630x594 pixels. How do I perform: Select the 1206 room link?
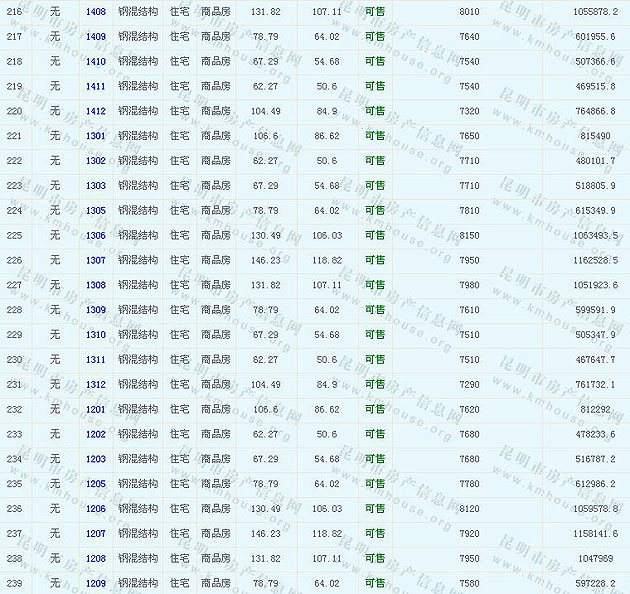coord(95,509)
